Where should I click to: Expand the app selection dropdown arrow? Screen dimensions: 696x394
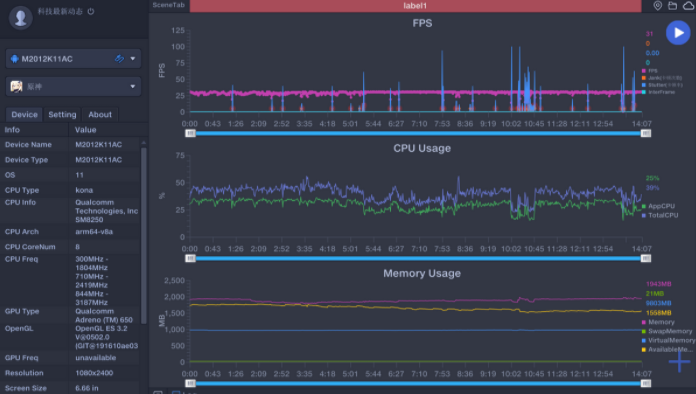(x=133, y=87)
